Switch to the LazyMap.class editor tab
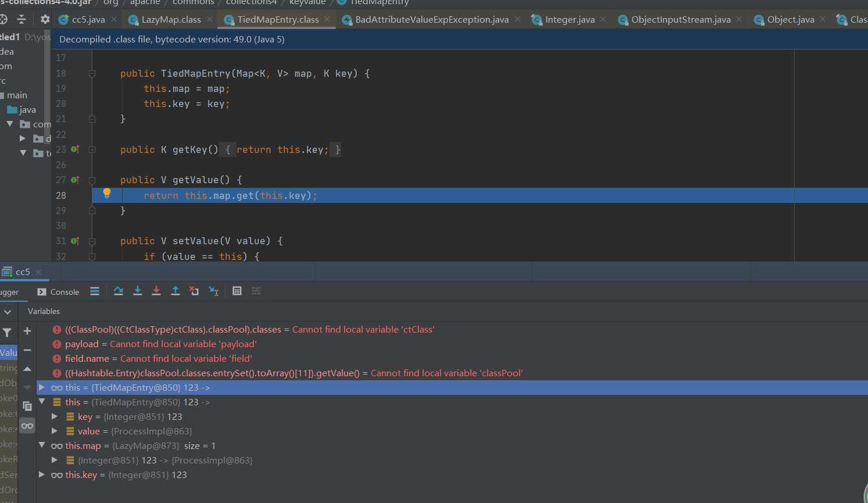The image size is (868, 503). pos(171,20)
